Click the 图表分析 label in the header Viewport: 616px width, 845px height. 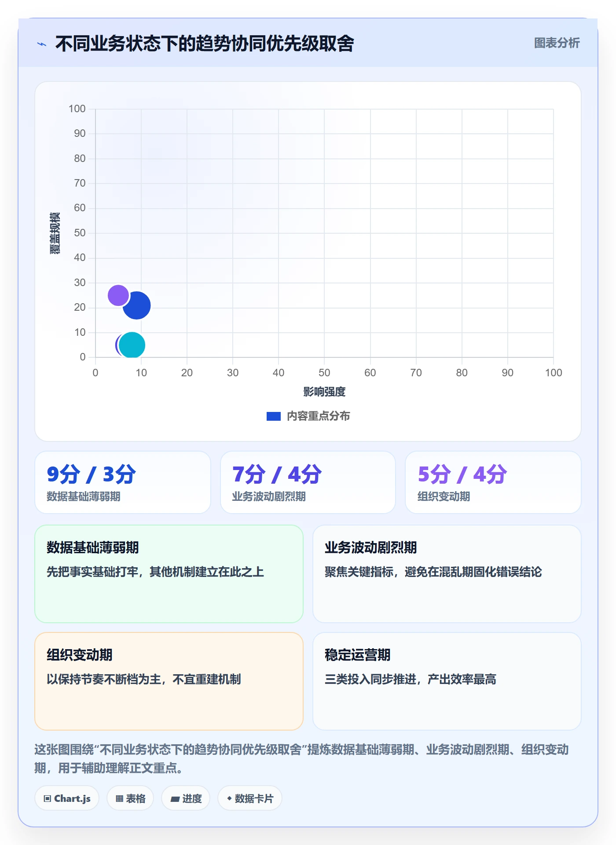(x=557, y=43)
